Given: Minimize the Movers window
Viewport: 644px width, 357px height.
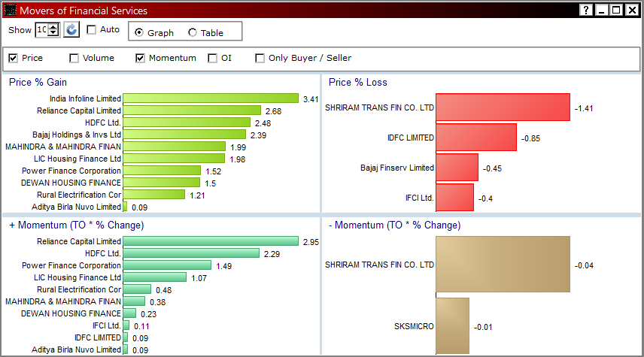Looking at the screenshot, I should pos(601,11).
